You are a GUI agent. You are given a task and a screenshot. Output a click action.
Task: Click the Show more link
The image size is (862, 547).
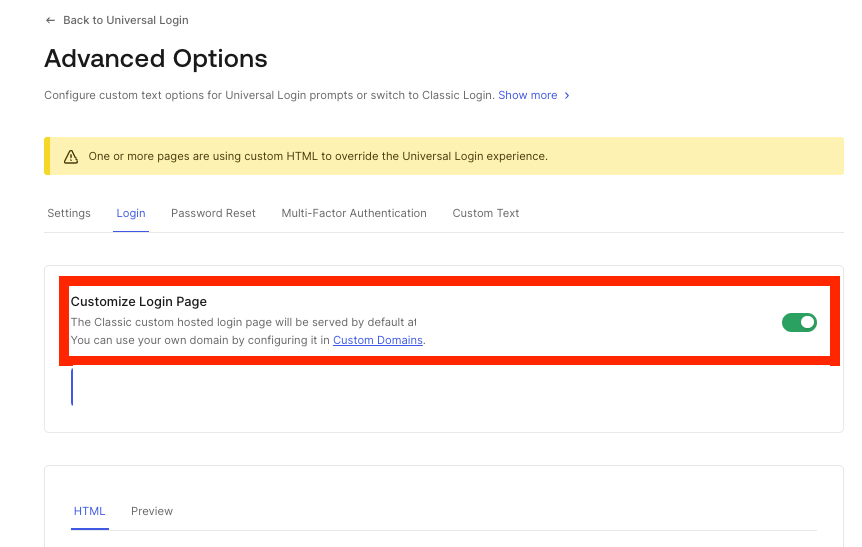(x=527, y=95)
